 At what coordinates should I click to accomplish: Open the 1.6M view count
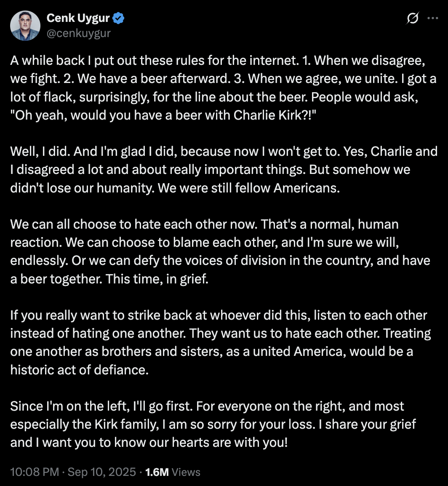[157, 472]
